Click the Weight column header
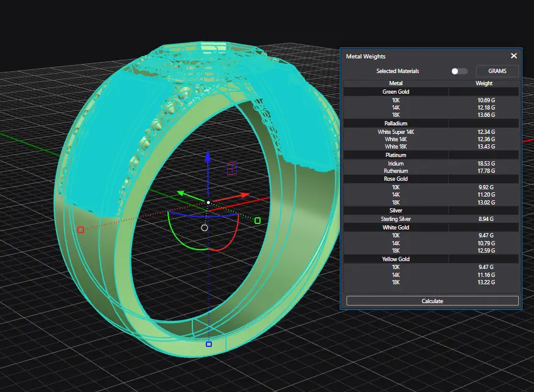 pos(484,83)
